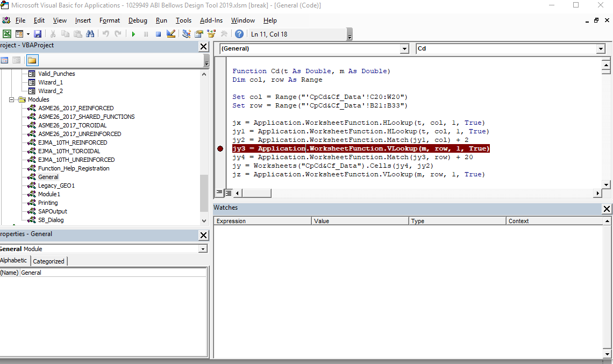Open the Add-Ins menu

[x=211, y=20]
